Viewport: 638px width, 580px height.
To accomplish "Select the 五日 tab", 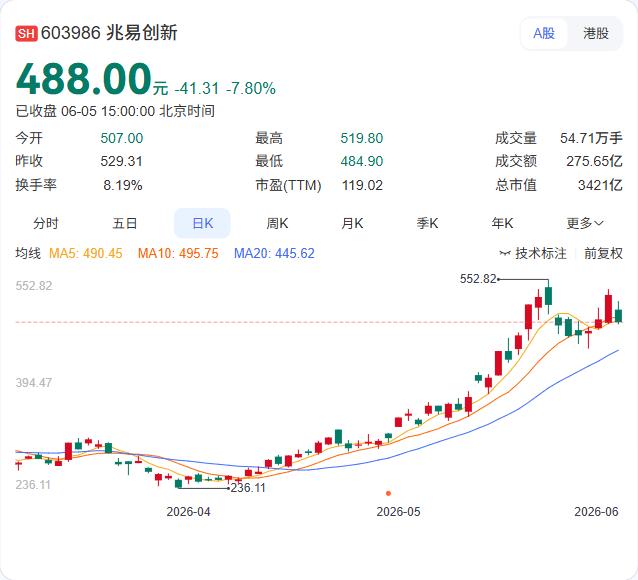I will click(x=125, y=223).
